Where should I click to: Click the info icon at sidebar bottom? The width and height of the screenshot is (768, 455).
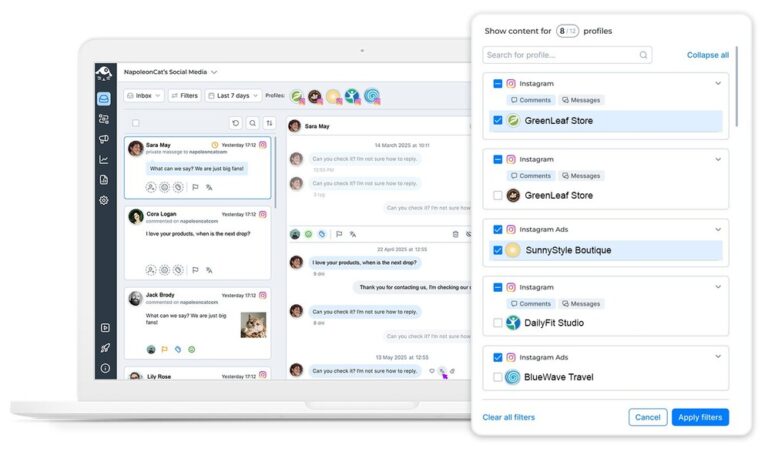click(105, 368)
